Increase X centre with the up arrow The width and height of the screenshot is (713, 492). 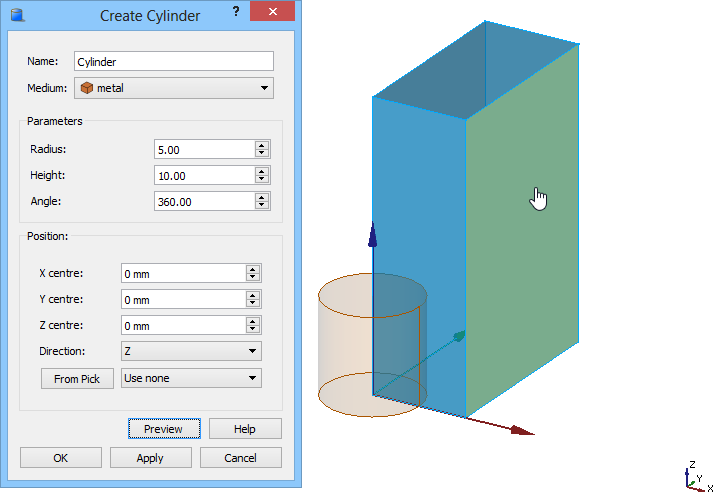[253, 269]
